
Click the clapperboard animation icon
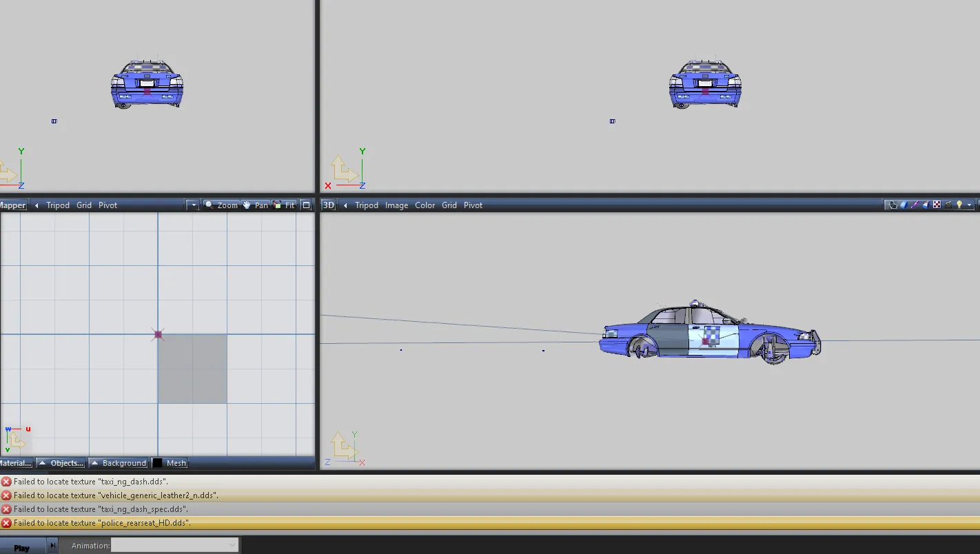pyautogui.click(x=948, y=205)
